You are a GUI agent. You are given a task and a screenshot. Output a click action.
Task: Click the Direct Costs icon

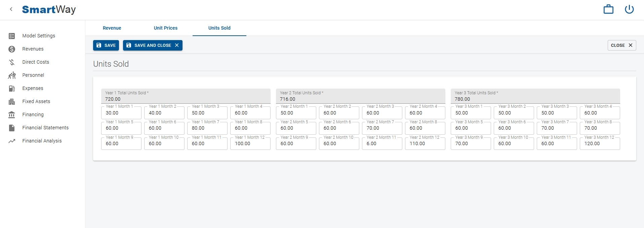click(x=12, y=62)
